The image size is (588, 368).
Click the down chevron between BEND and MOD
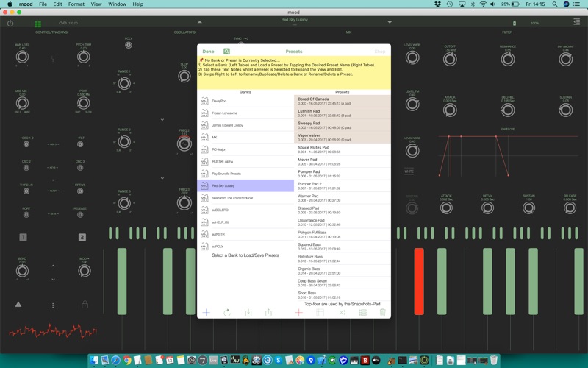coord(53,280)
